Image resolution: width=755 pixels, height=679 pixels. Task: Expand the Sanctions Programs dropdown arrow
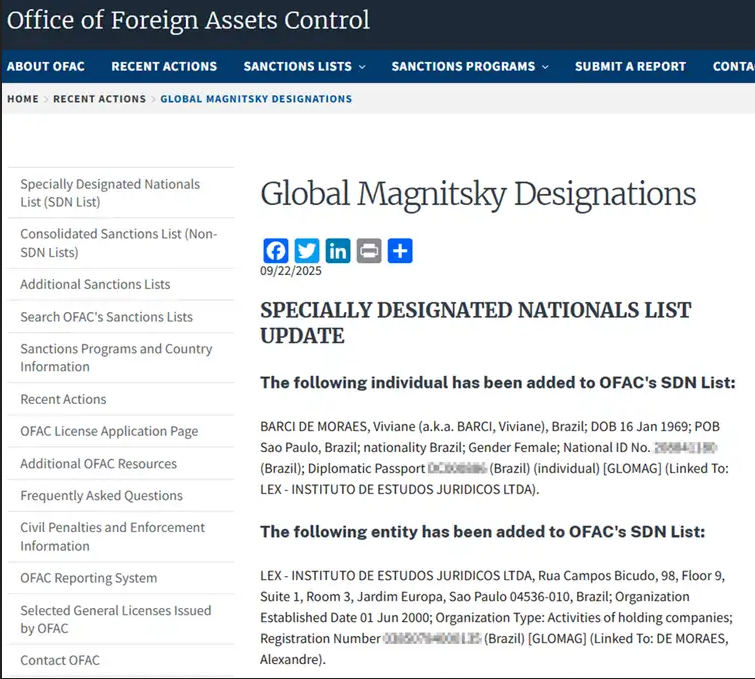tap(545, 67)
